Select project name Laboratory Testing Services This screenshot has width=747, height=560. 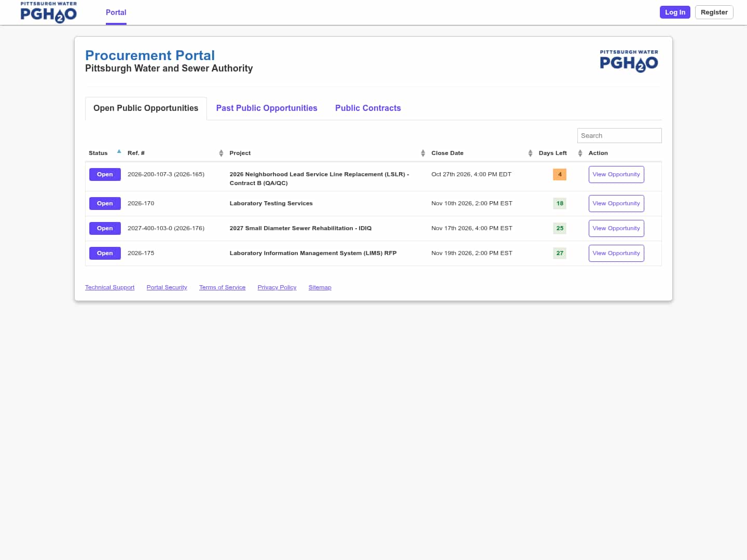pyautogui.click(x=271, y=203)
